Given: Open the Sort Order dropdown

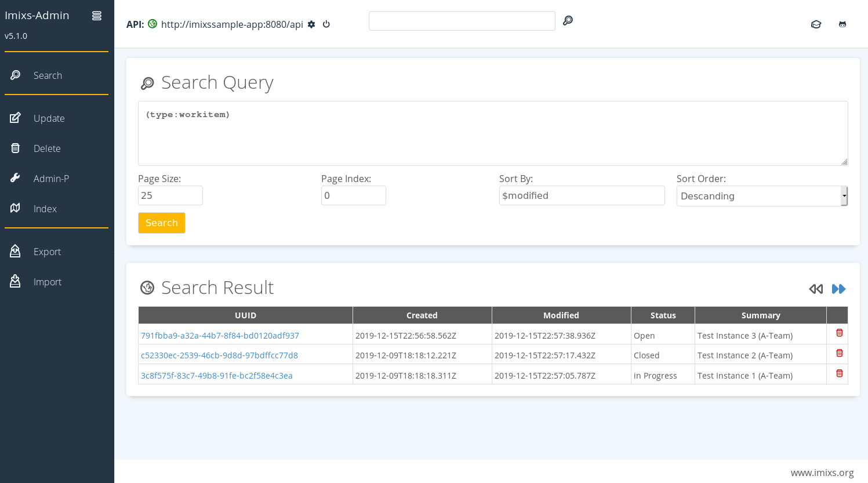Looking at the screenshot, I should coord(761,196).
